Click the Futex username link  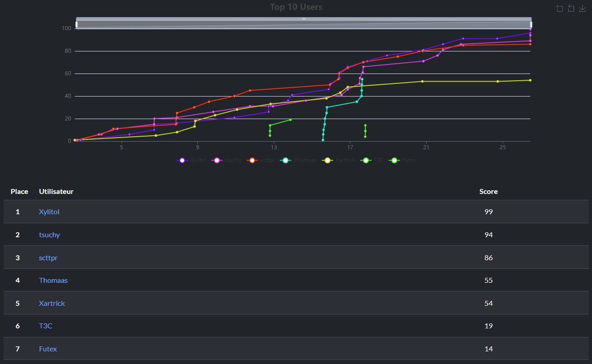[x=48, y=349]
